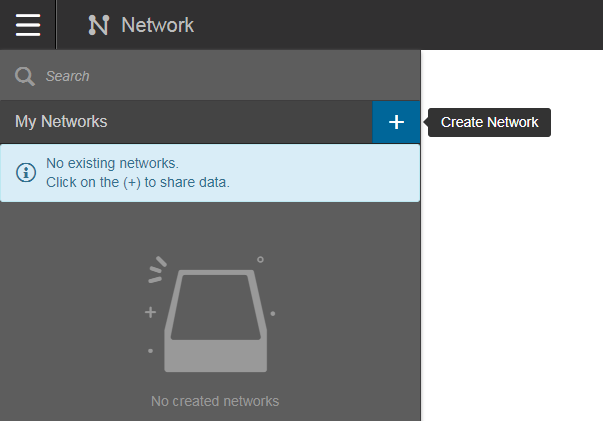Focus the Search input field
This screenshot has width=603, height=421.
220,76
